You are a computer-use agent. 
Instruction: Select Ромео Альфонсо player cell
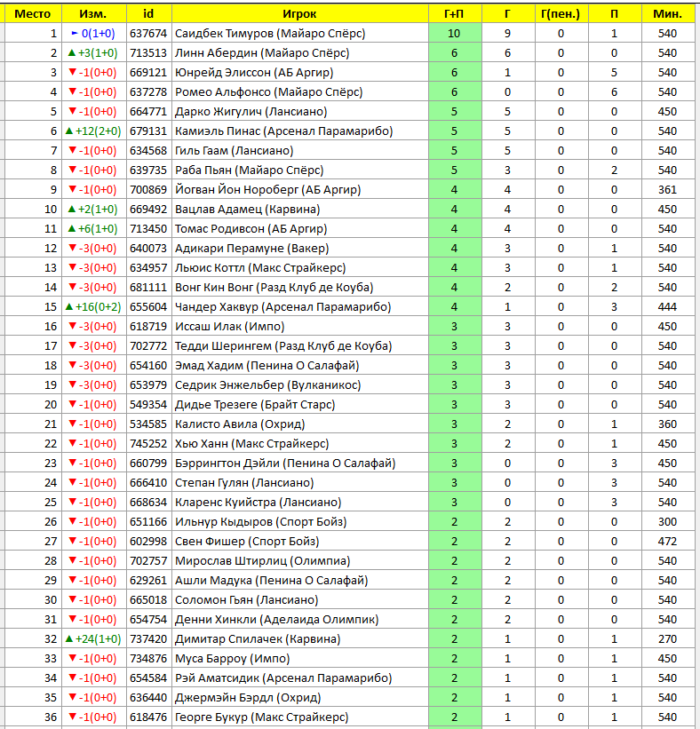coord(300,92)
